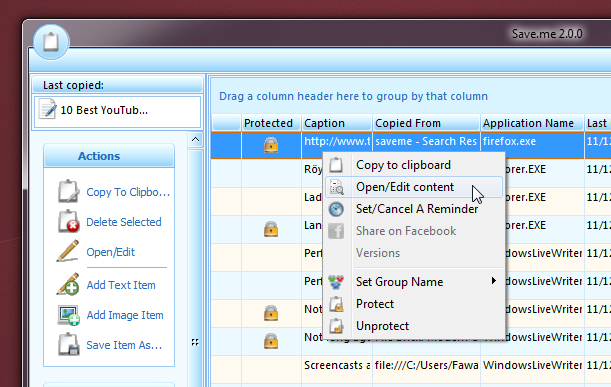611x387 pixels.
Task: Click the locked clipboard icon beside Protect
Action: point(336,304)
